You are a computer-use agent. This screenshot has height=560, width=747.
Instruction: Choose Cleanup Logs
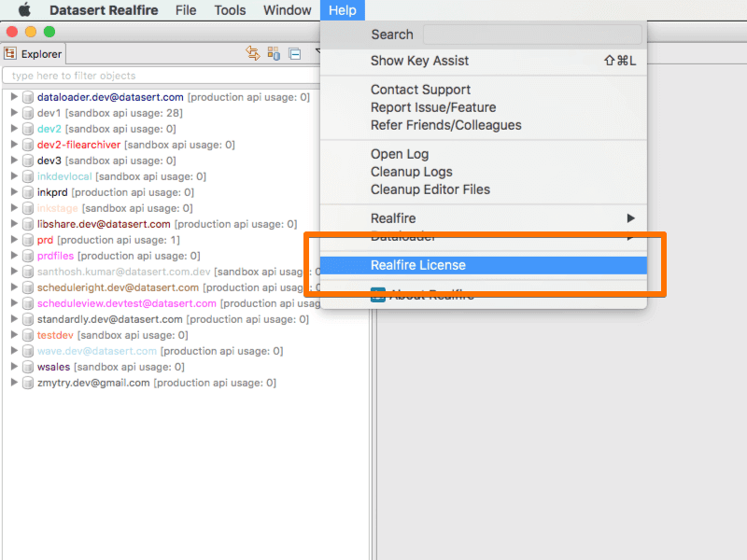pyautogui.click(x=483, y=172)
